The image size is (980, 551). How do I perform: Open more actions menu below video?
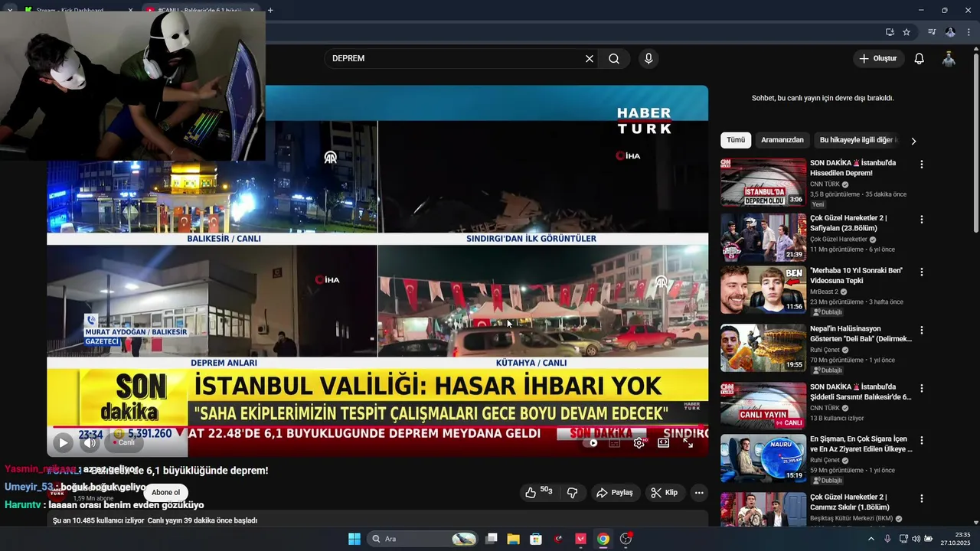[699, 492]
